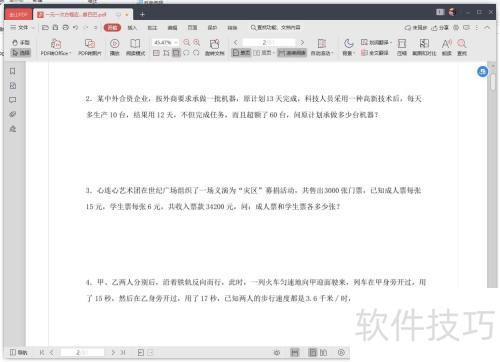Open screenshot and compare tool
Viewport: 500px width, 362px height.
[424, 47]
